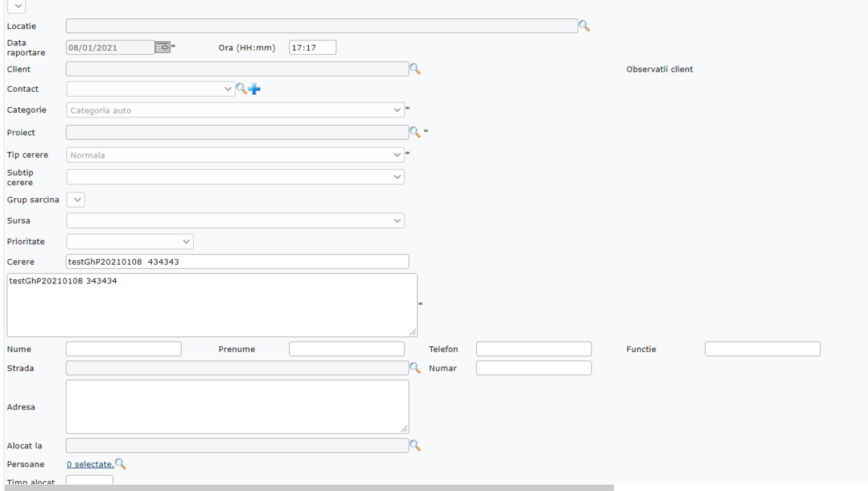Open the Tip cerere dropdown

pos(235,155)
